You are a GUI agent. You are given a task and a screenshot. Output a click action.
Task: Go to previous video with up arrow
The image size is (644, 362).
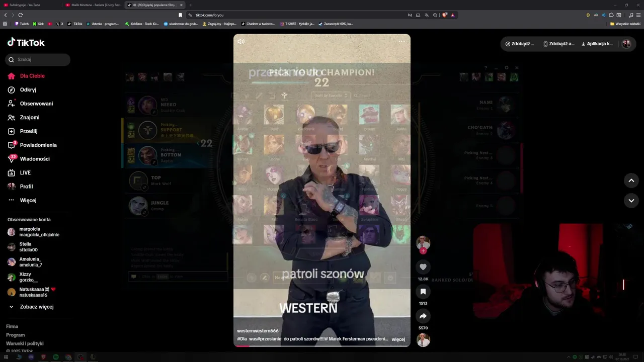click(631, 180)
